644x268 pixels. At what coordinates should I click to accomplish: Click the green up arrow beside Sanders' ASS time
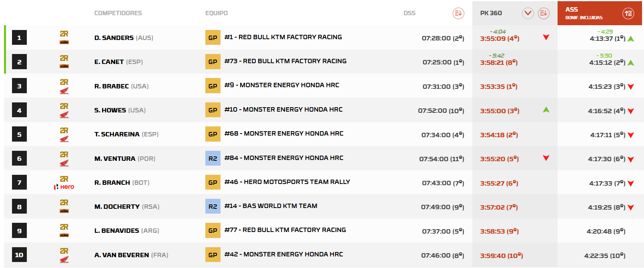(x=631, y=39)
